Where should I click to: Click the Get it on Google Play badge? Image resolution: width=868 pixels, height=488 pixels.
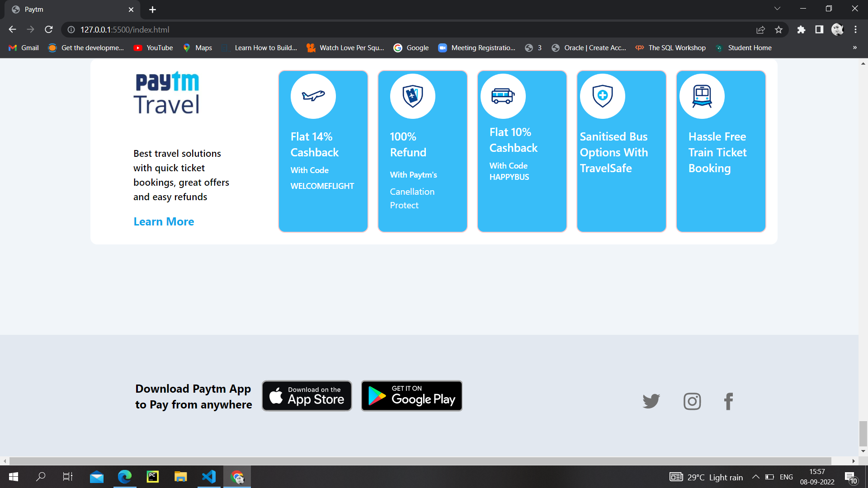(x=411, y=395)
